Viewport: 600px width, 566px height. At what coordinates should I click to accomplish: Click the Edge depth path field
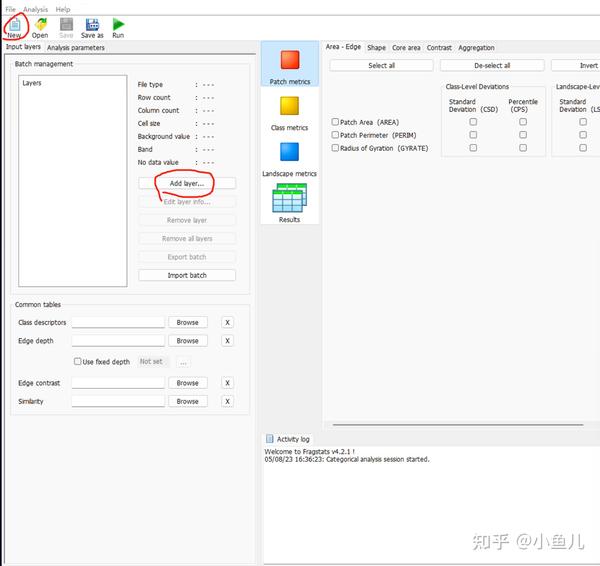(x=118, y=341)
